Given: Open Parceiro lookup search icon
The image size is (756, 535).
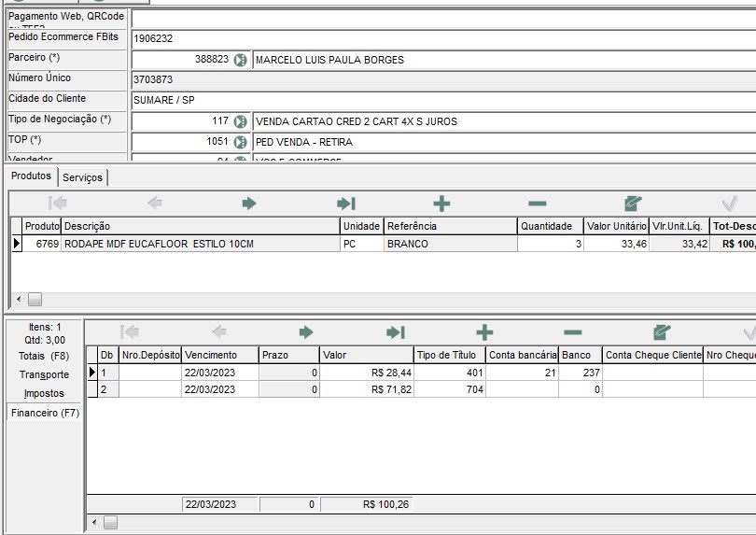Looking at the screenshot, I should click(241, 60).
